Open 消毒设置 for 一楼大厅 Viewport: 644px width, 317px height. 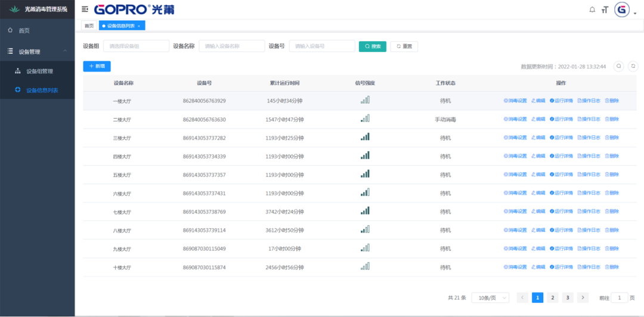coord(515,100)
